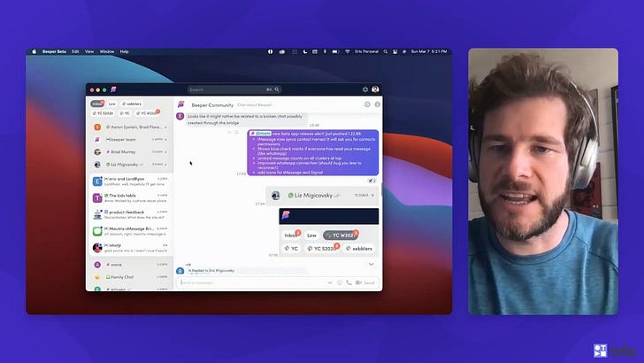This screenshot has height=363, width=644.
Task: Click the rocket reaction under the release message
Action: click(x=372, y=181)
